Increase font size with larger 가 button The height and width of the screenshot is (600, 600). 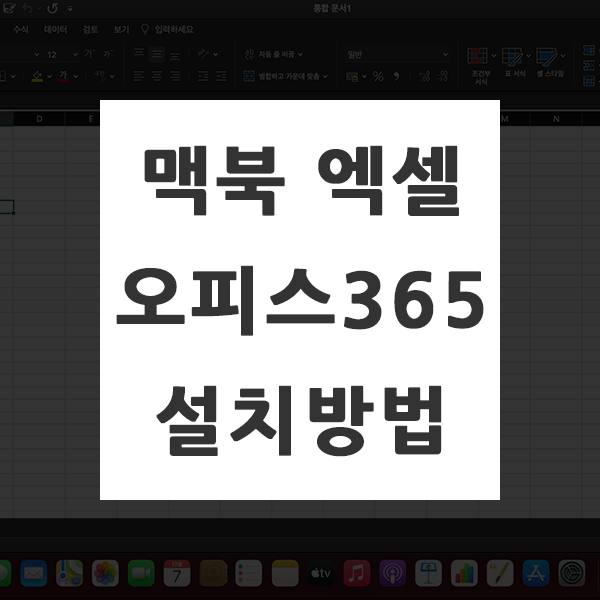click(90, 54)
